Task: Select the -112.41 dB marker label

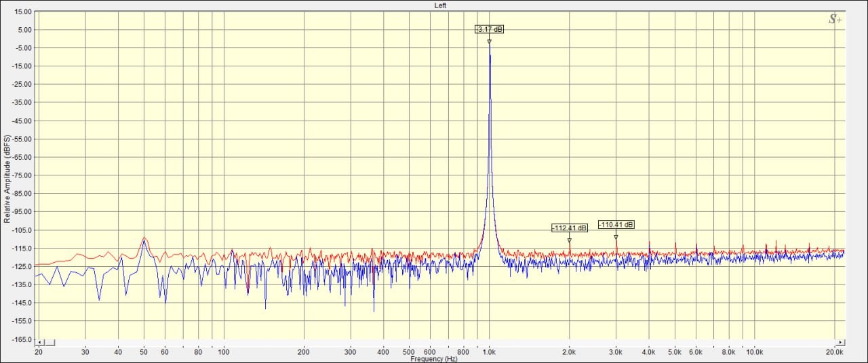Action: [x=569, y=228]
